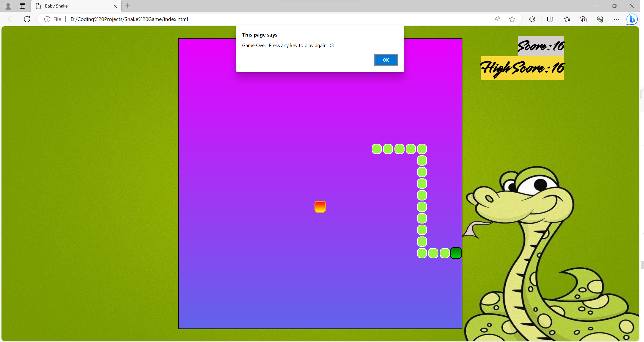Image resolution: width=644 pixels, height=342 pixels.
Task: Click the file info icon in address bar
Action: click(x=47, y=19)
